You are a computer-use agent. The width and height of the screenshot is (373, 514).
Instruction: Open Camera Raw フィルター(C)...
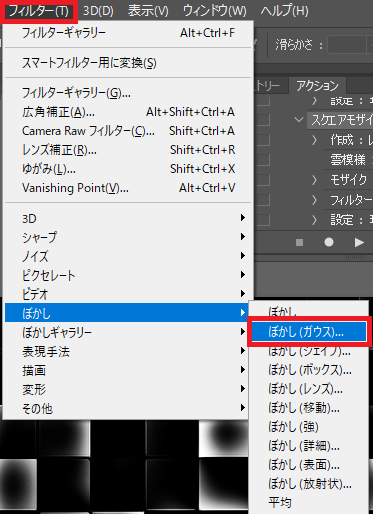point(128,131)
